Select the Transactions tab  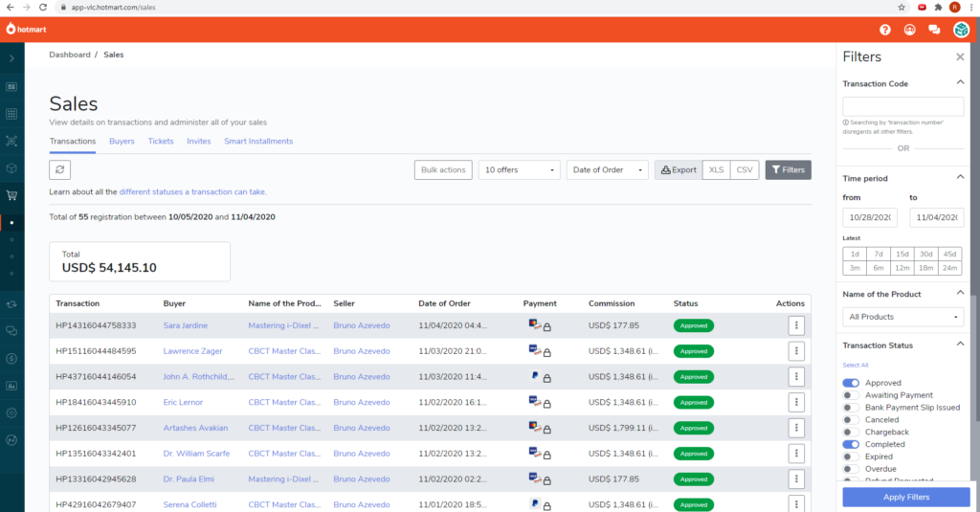[x=73, y=142]
